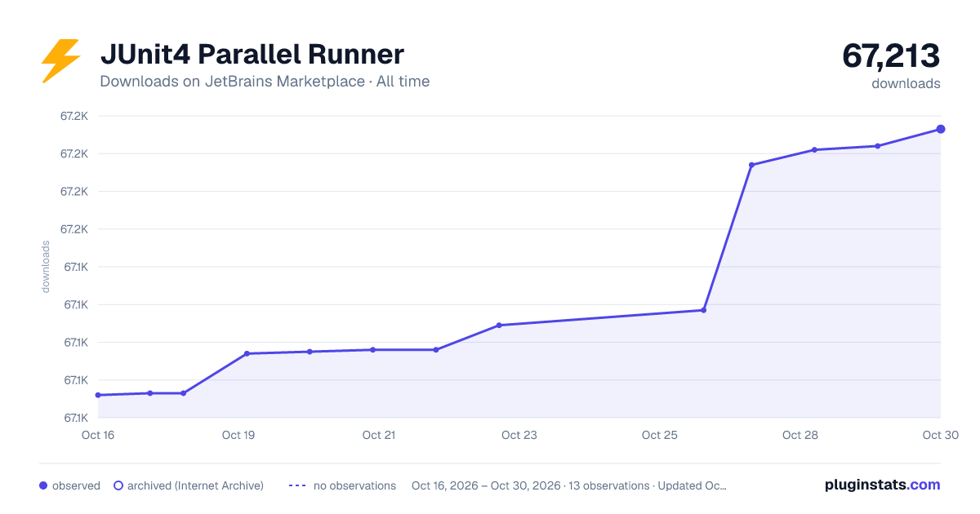This screenshot has width=980, height=514.
Task: Click the 67,213 downloads total
Action: [891, 56]
